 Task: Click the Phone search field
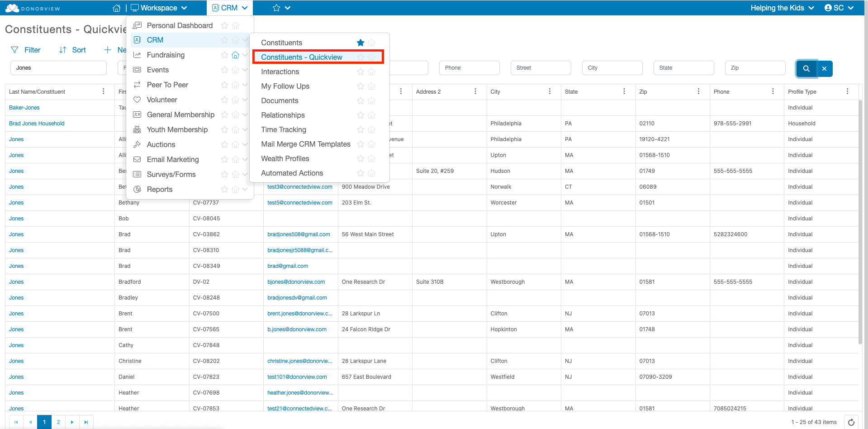point(470,68)
